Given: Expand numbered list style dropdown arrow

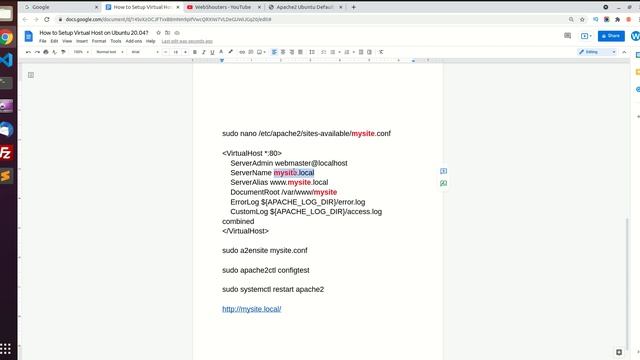Looking at the screenshot, I should point(353,52).
